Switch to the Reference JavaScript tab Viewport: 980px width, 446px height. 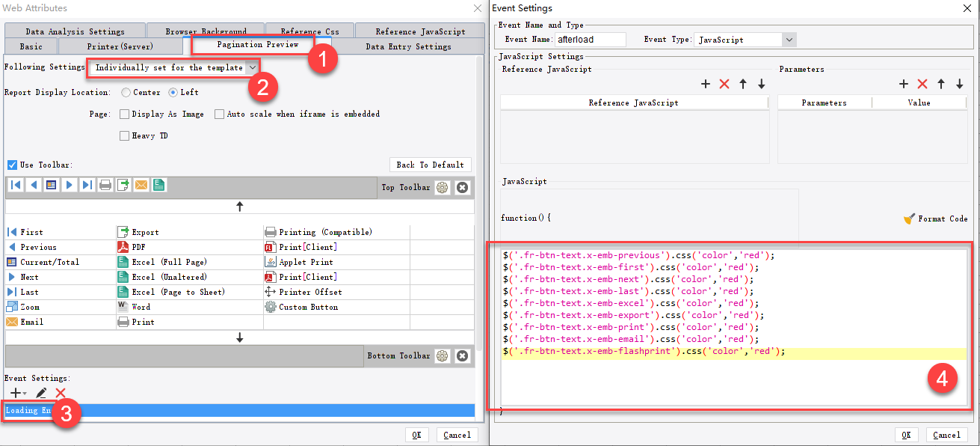pyautogui.click(x=420, y=31)
